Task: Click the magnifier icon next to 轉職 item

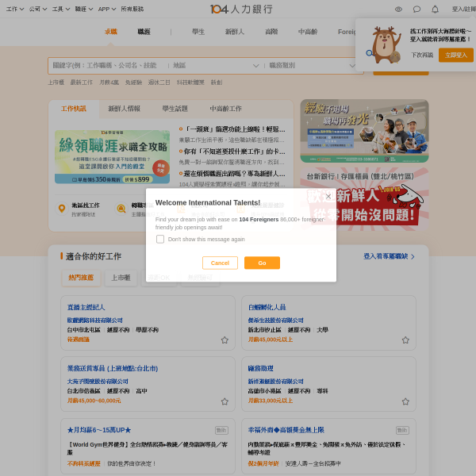Action: (121, 209)
